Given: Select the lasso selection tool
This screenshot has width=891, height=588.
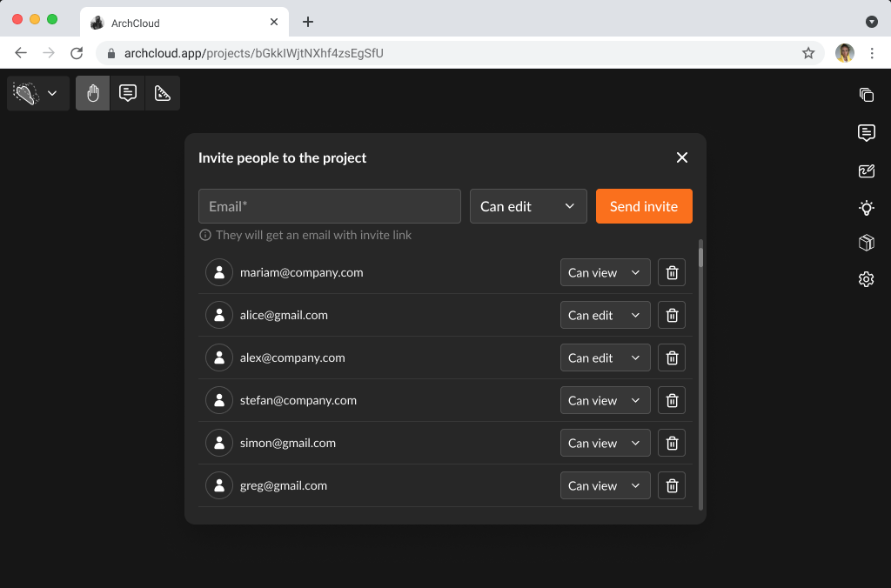Looking at the screenshot, I should pos(26,93).
